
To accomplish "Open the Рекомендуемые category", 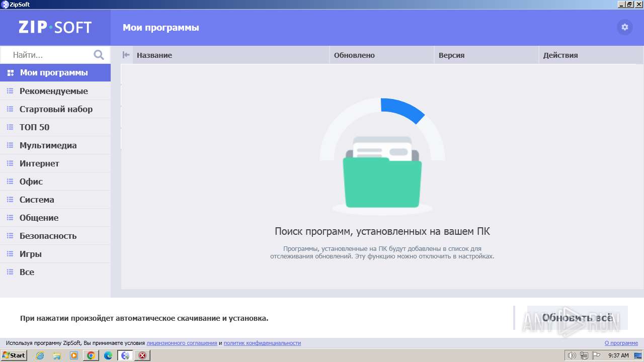I will [55, 91].
